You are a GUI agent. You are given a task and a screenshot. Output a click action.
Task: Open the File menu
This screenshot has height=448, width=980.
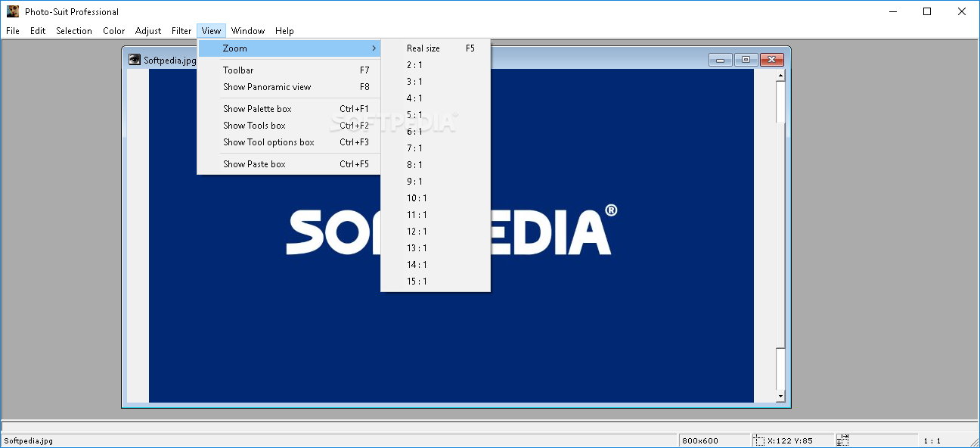click(x=12, y=31)
